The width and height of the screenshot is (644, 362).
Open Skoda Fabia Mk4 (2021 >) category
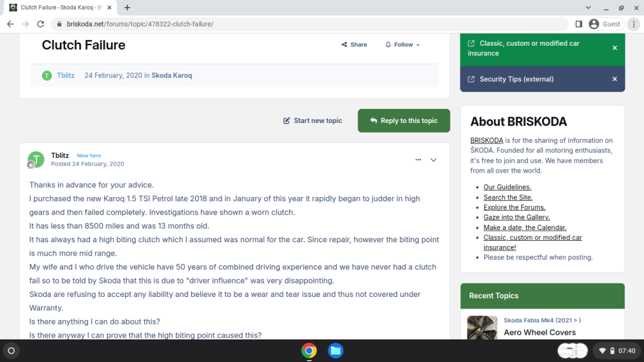(x=542, y=320)
